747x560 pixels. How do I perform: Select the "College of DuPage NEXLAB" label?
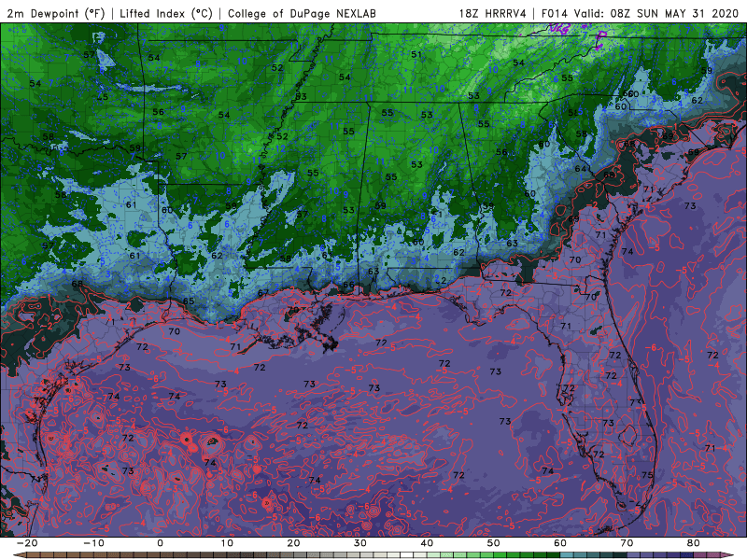tap(302, 13)
